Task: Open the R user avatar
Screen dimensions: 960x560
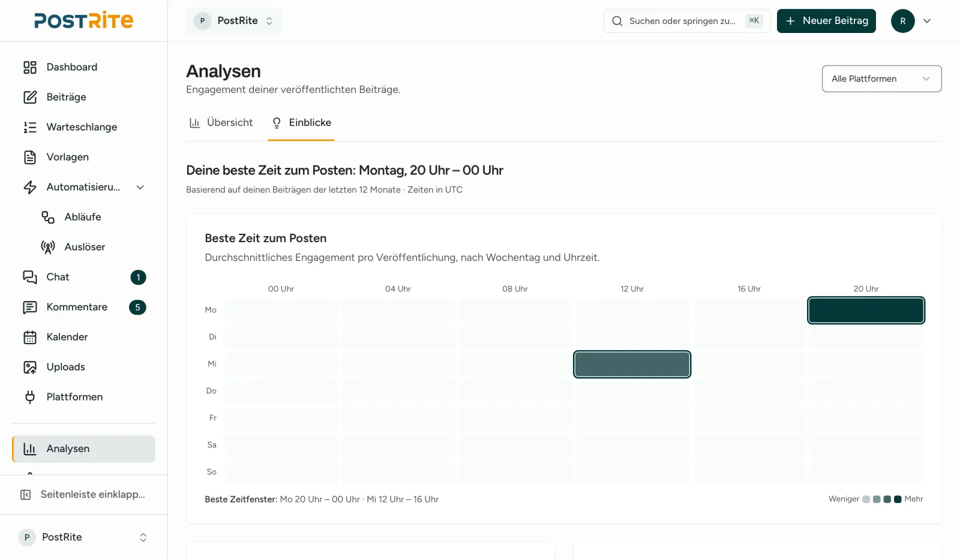Action: pos(902,21)
